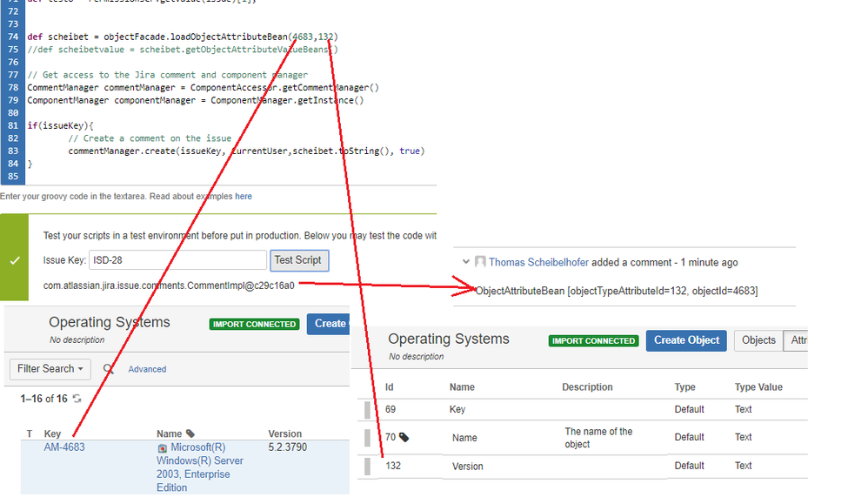The width and height of the screenshot is (868, 504).
Task: Open Microsoft(R) Windows(R) Server 2003 object link
Action: pos(200,467)
